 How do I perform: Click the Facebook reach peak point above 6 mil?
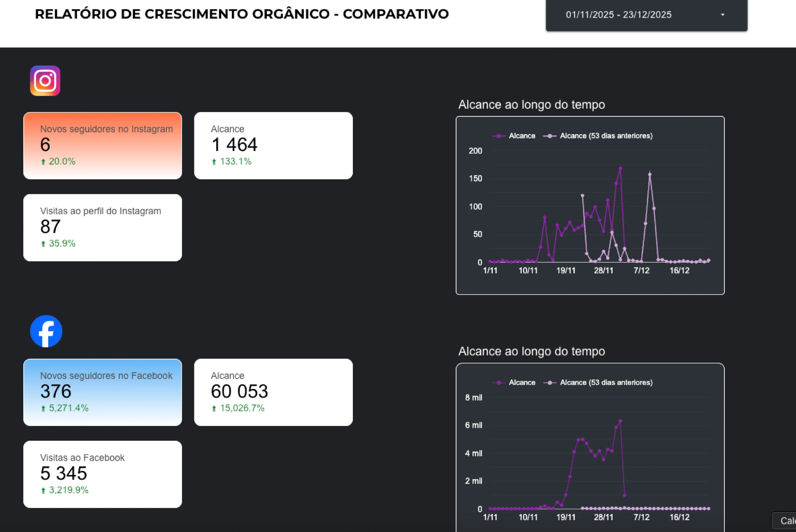coord(620,421)
